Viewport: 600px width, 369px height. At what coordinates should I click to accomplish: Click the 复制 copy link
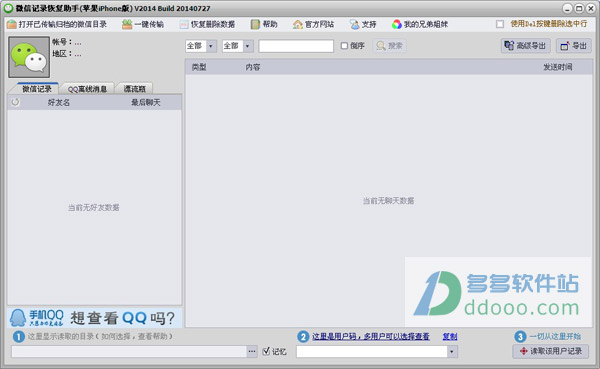[450, 336]
